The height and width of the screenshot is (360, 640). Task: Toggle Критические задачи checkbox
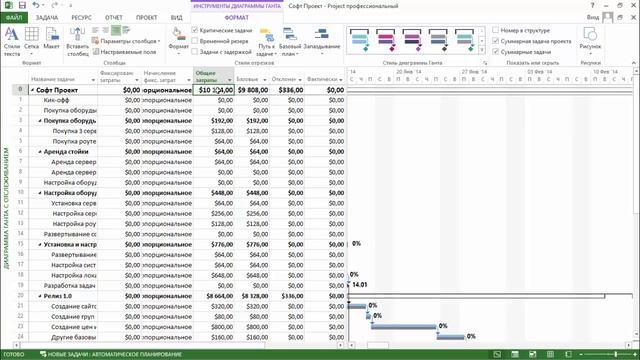(195, 30)
